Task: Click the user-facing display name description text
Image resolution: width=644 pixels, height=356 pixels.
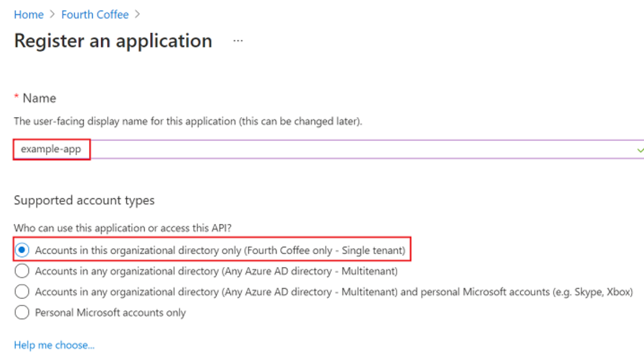Action: click(x=188, y=121)
